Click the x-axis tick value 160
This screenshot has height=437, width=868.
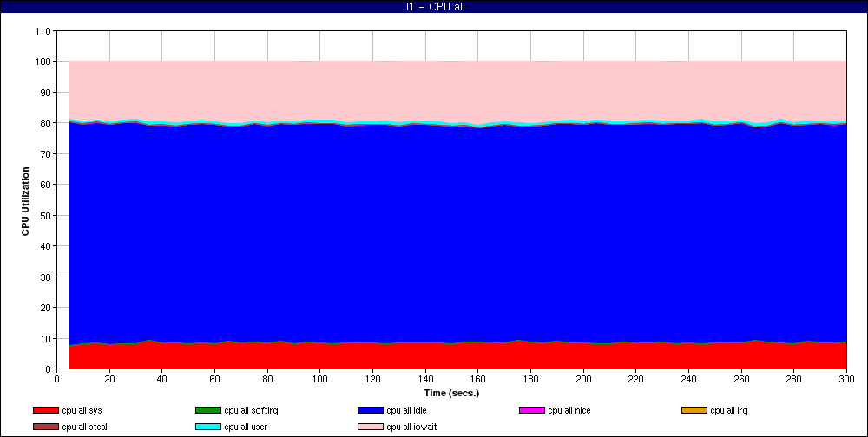pos(477,379)
